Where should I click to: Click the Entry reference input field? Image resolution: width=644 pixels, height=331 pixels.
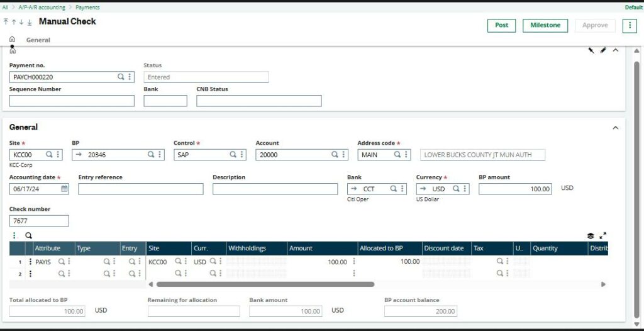point(141,189)
